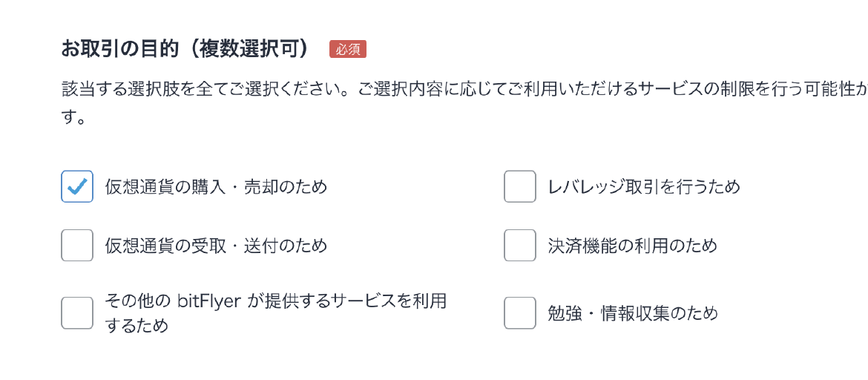The height and width of the screenshot is (380, 868).
Task: Select the 決済機能の利用のため checkbox
Action: 520,246
